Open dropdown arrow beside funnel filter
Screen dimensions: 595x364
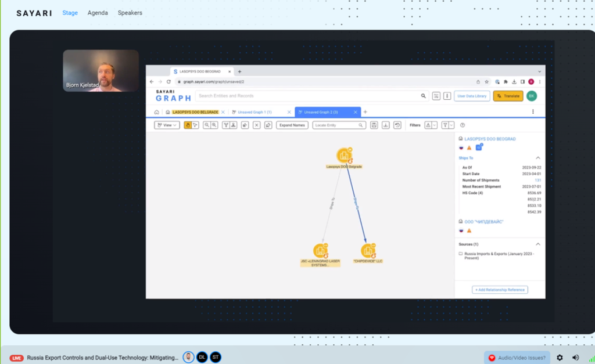pos(451,125)
